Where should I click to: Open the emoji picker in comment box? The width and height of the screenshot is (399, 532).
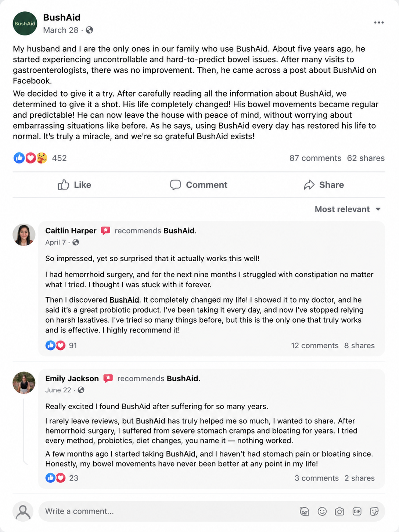(x=322, y=511)
